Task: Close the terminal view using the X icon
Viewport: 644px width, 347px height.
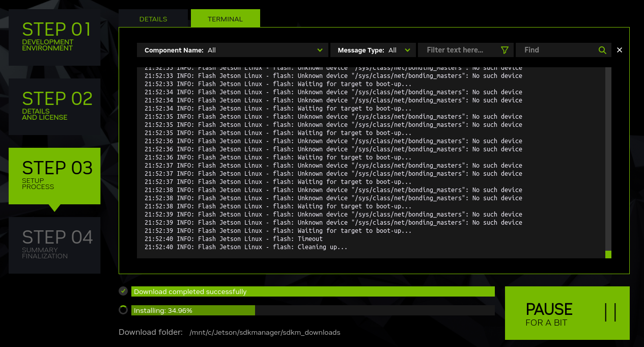Action: pos(620,50)
